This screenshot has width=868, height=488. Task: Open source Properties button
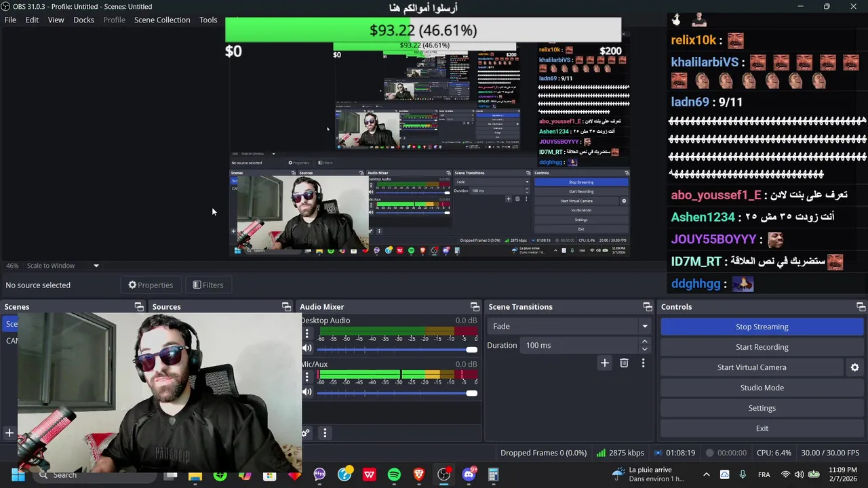151,285
